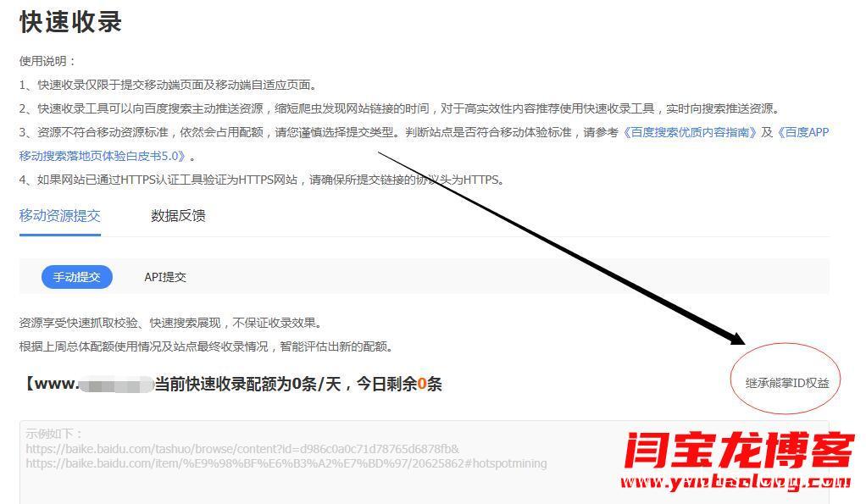
Task: Switch to the 移动资源提交 tab
Action: coord(59,216)
